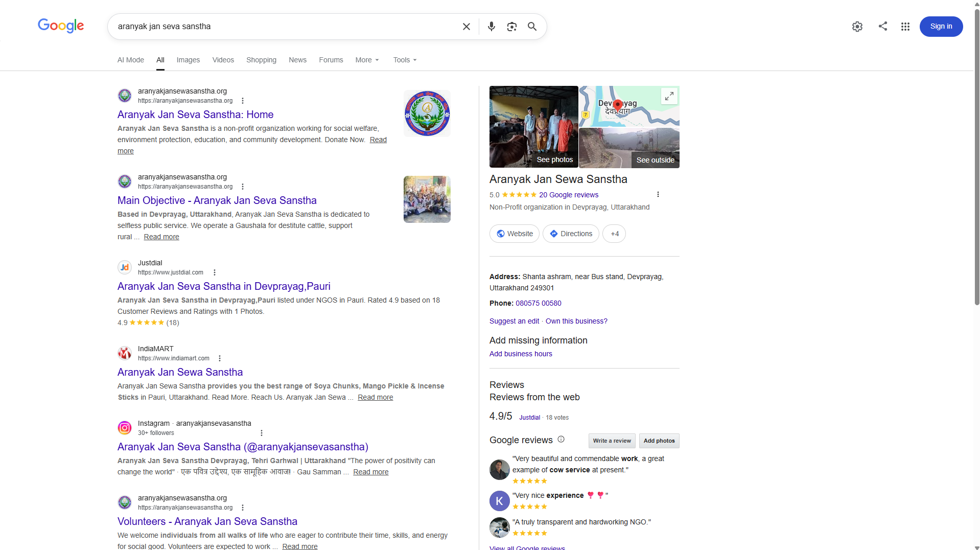Viewport: 980px width, 550px height.
Task: Open Google Lens image search
Action: tap(511, 27)
